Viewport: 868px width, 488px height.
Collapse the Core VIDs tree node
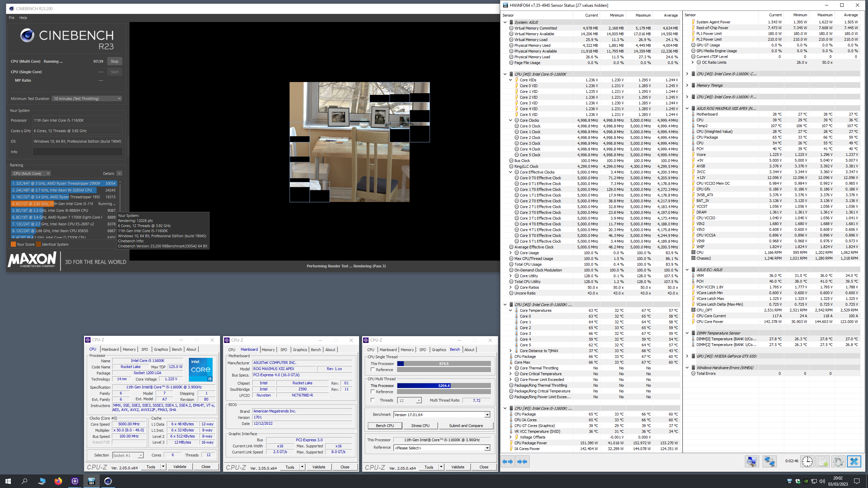click(x=510, y=80)
